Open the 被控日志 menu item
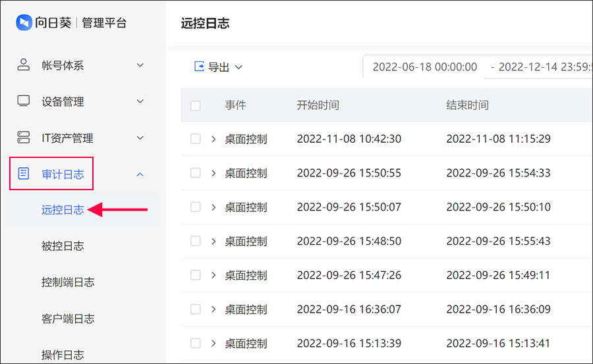This screenshot has height=364, width=593. click(63, 246)
